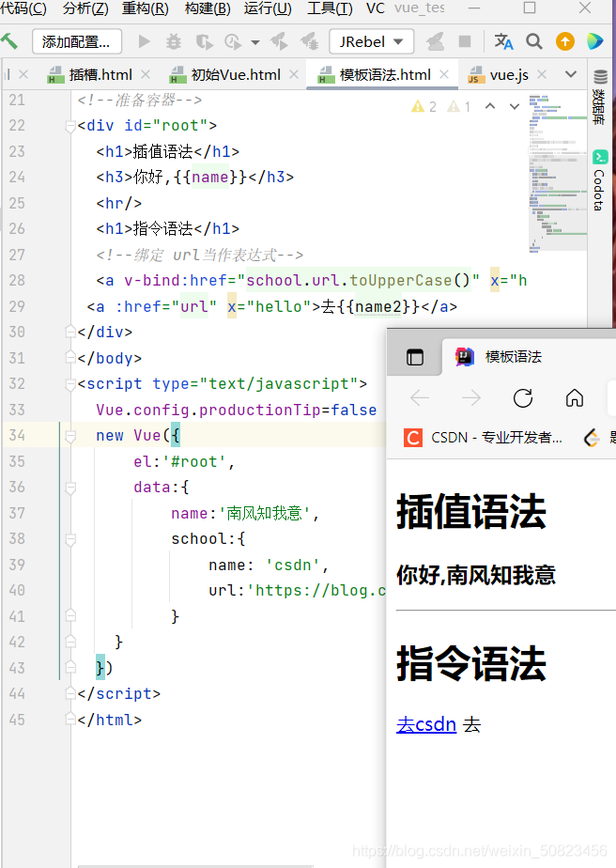
Task: Click the Add Configuration button
Action: click(76, 42)
